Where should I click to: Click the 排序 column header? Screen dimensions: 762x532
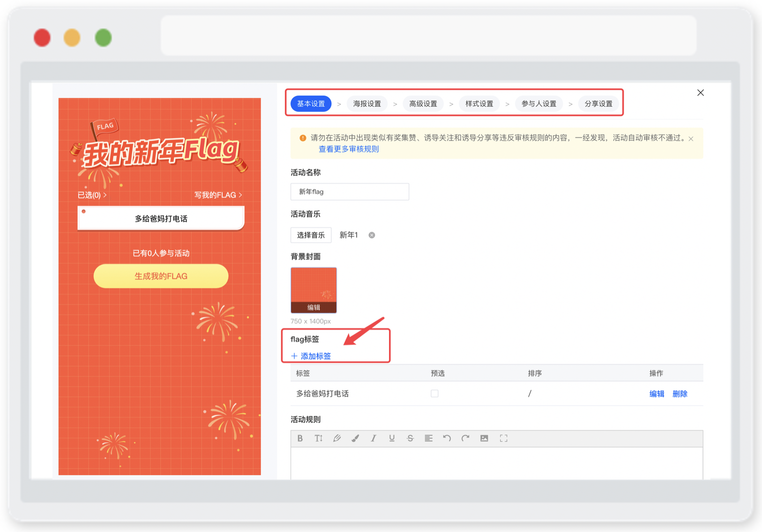tap(535, 373)
